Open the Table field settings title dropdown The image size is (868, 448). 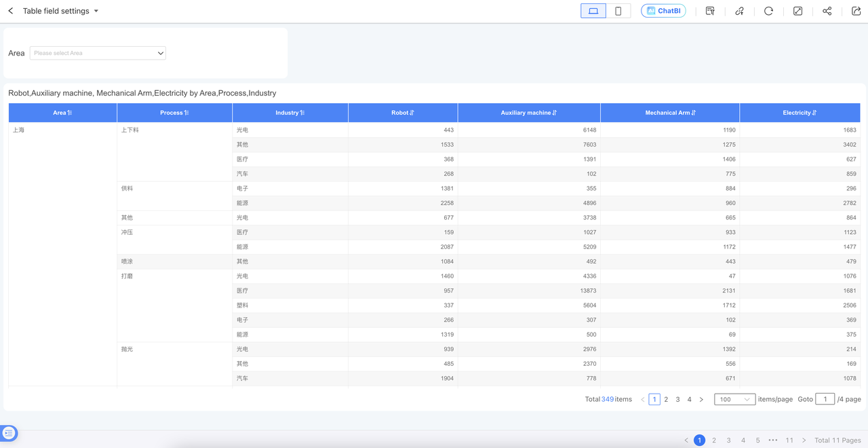click(96, 12)
